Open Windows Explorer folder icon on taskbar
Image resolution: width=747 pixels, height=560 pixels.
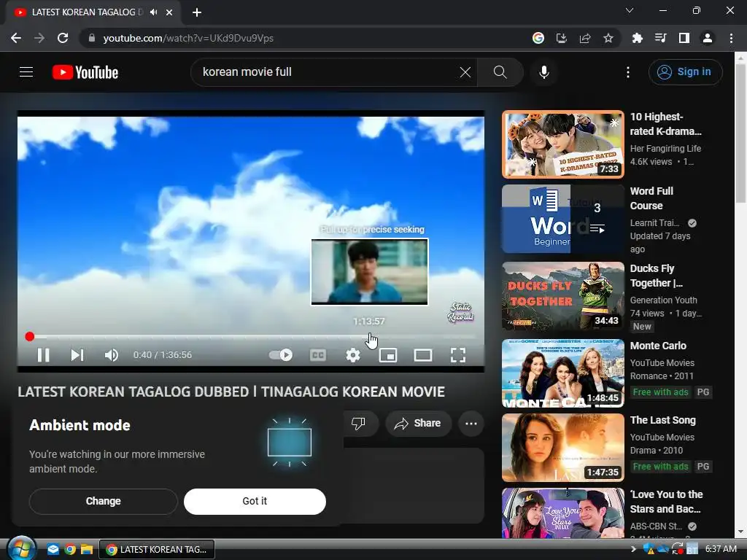[87, 550]
